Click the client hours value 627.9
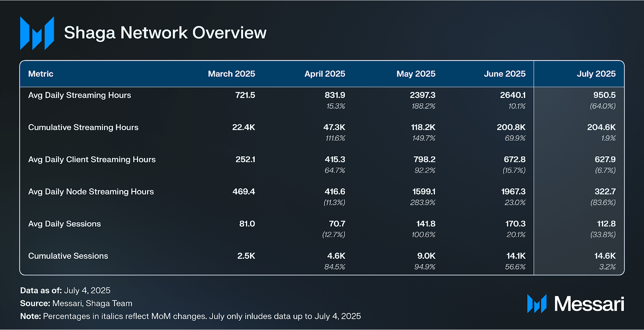The width and height of the screenshot is (644, 330). tap(605, 160)
